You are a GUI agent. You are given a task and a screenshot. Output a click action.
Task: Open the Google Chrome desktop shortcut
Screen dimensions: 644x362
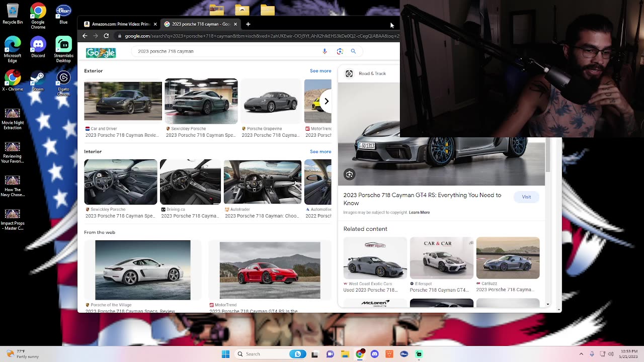38,16
